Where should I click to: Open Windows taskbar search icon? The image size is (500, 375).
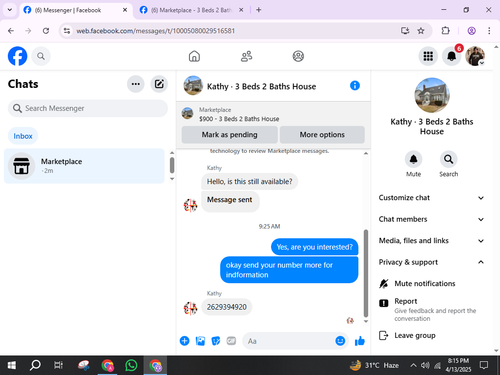point(35,365)
